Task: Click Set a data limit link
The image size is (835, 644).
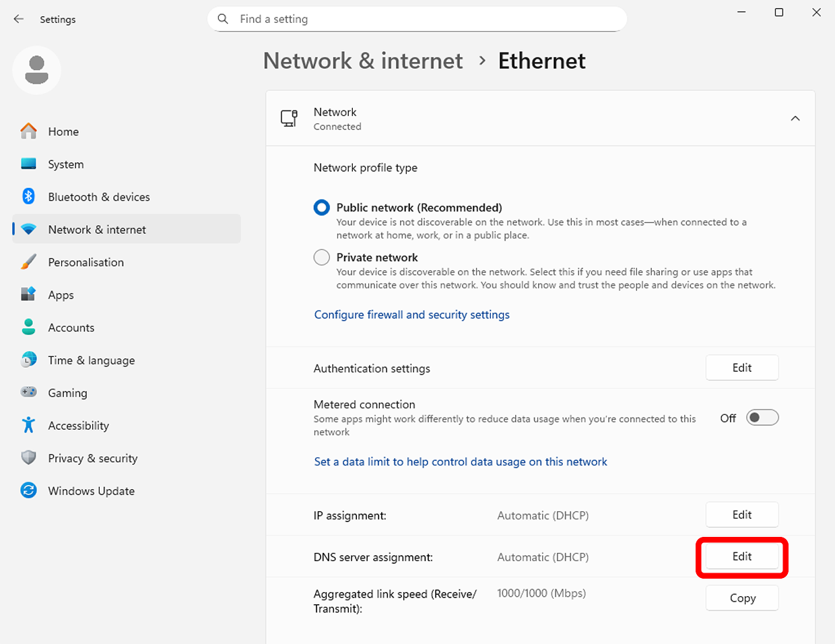Action: tap(461, 461)
